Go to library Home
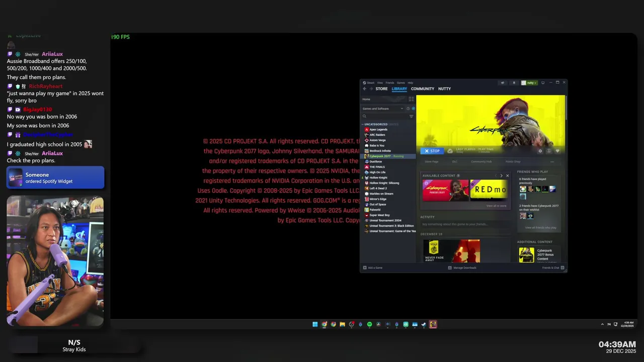The height and width of the screenshot is (362, 644). (383, 99)
